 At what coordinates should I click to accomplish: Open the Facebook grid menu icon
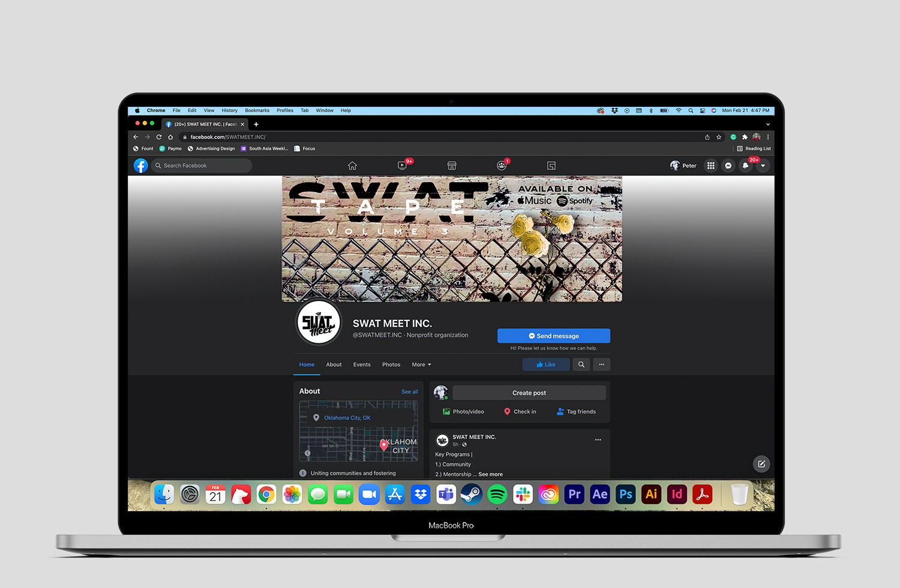[x=711, y=166]
